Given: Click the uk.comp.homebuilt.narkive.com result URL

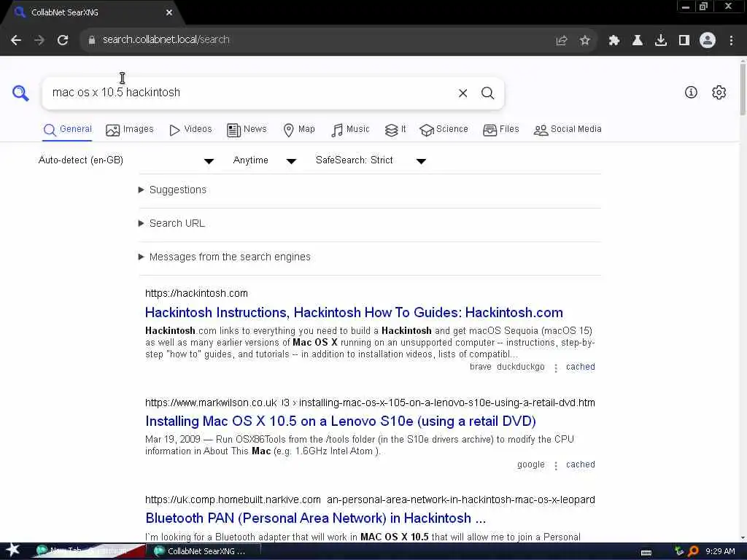Looking at the screenshot, I should point(370,500).
